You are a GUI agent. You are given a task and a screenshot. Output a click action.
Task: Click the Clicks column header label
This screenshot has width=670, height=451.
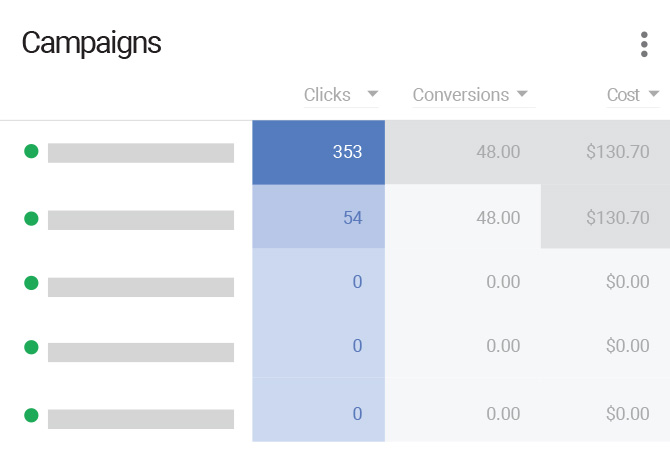(327, 95)
